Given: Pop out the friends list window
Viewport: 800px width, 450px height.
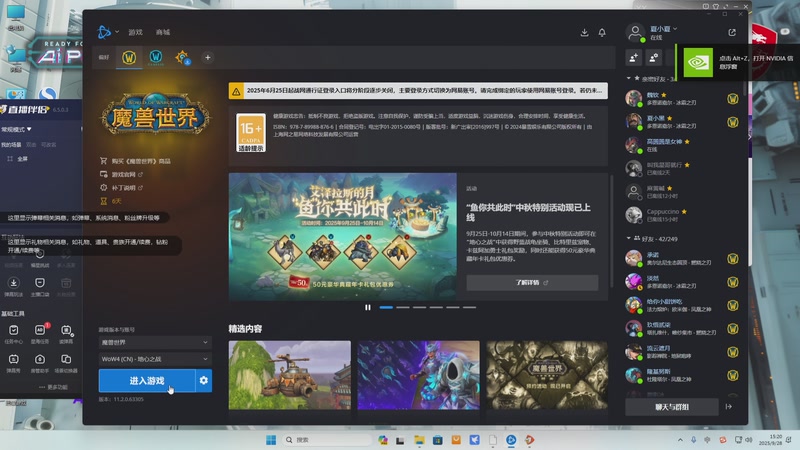Looking at the screenshot, I should (x=732, y=32).
